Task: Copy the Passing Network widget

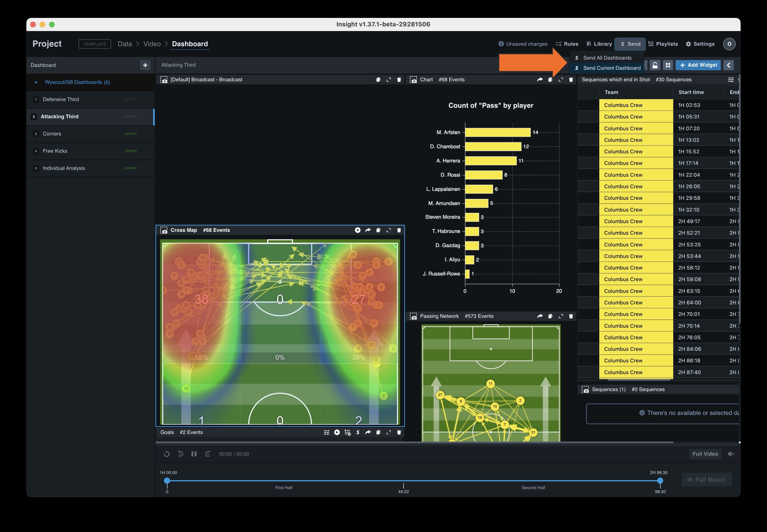Action: tap(550, 316)
